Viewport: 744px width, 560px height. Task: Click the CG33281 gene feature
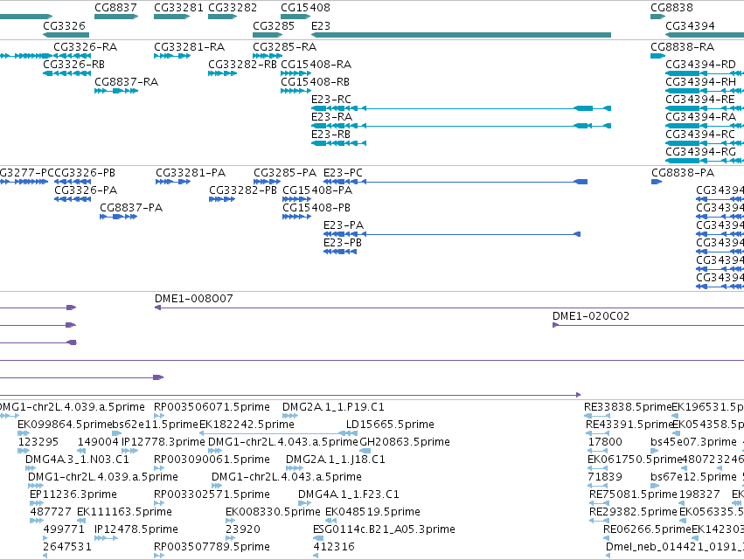click(x=171, y=17)
